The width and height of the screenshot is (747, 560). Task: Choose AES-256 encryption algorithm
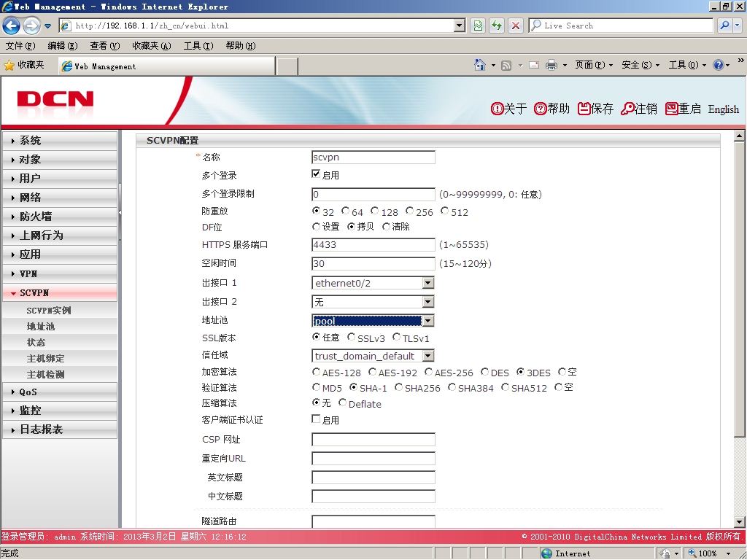428,371
